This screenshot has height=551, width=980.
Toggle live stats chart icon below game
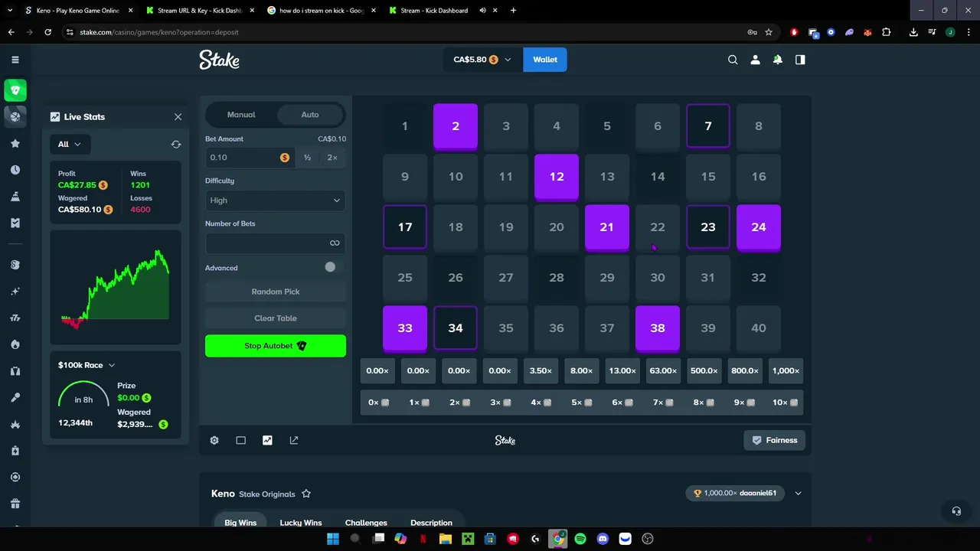(x=267, y=440)
